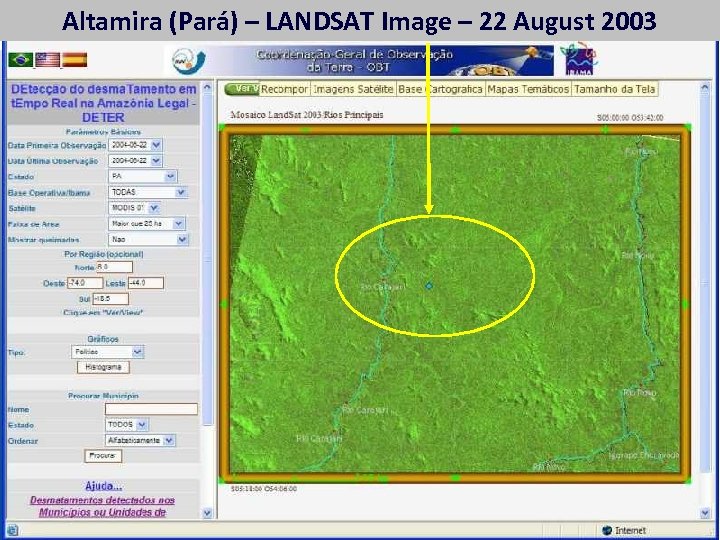
Task: Open the Base Cartografica menu
Action: coord(440,89)
